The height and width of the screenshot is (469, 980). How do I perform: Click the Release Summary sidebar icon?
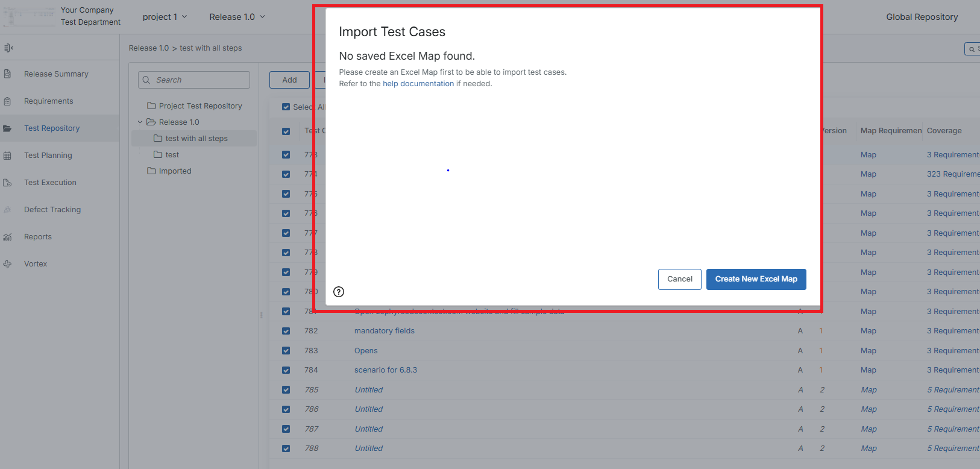click(x=7, y=74)
